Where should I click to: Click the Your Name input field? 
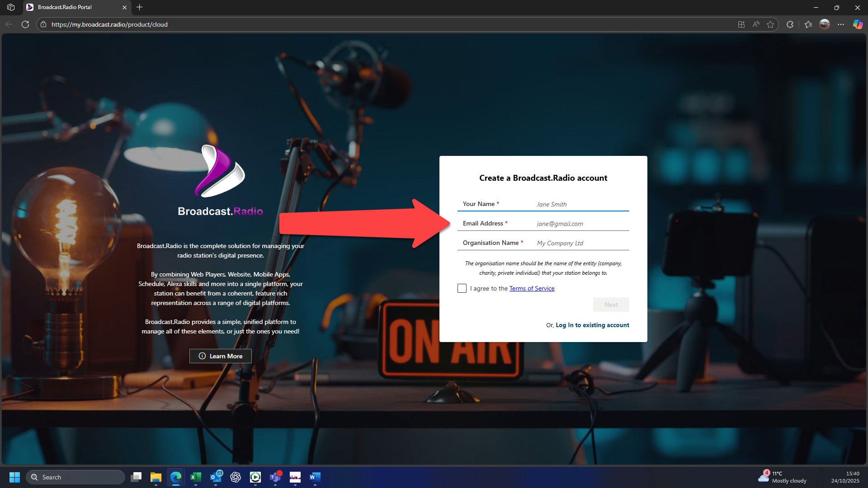click(x=581, y=204)
